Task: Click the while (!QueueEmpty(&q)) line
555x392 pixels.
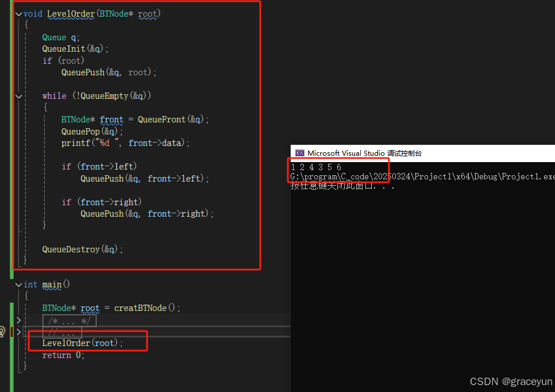Action: click(x=97, y=95)
